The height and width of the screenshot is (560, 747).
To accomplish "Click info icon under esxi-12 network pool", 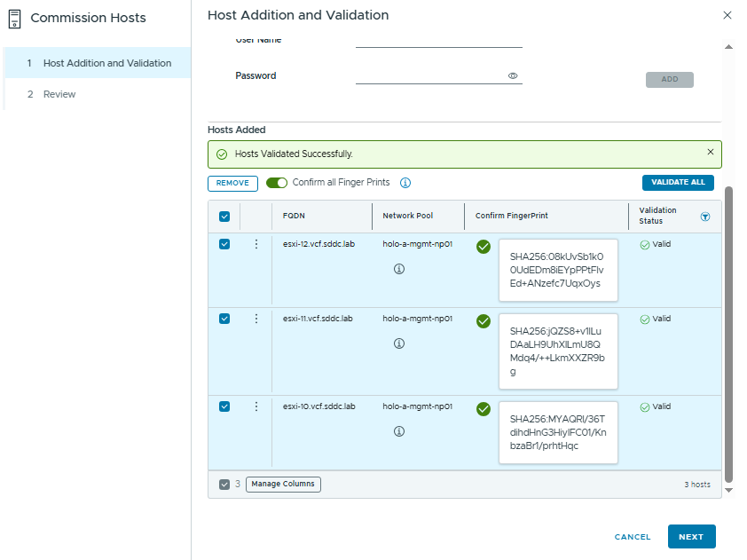I will [399, 268].
